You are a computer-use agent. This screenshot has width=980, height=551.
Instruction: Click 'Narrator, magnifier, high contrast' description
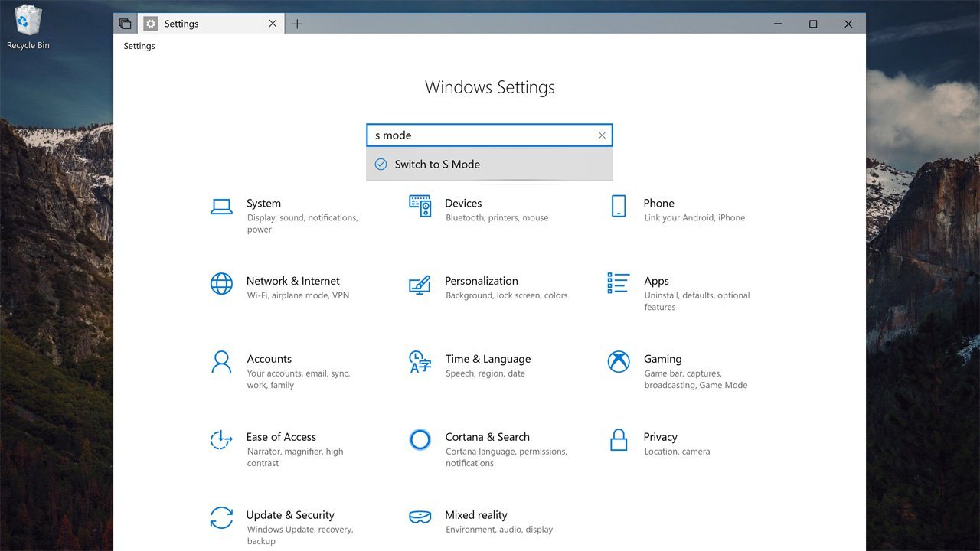point(295,458)
